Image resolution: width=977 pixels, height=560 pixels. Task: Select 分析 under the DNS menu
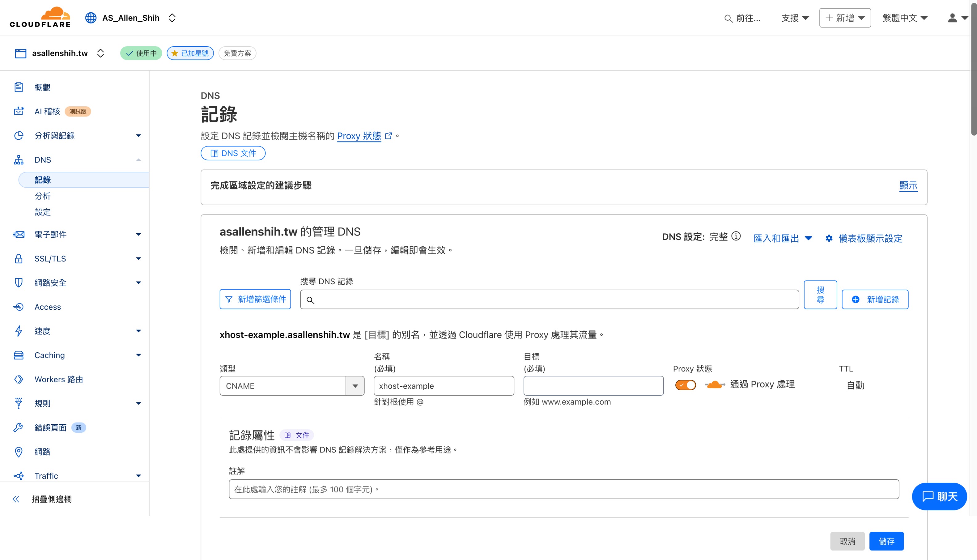pos(43,196)
